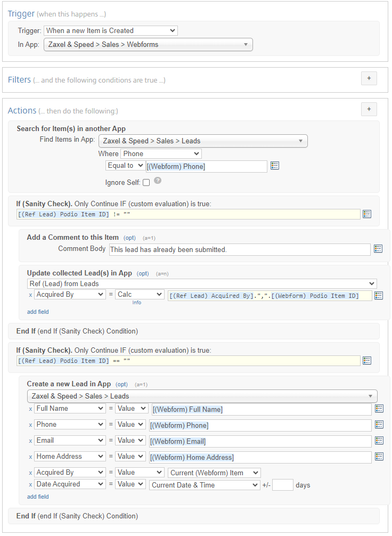Open Home Address field name dropdown
The height and width of the screenshot is (536, 392).
point(70,457)
